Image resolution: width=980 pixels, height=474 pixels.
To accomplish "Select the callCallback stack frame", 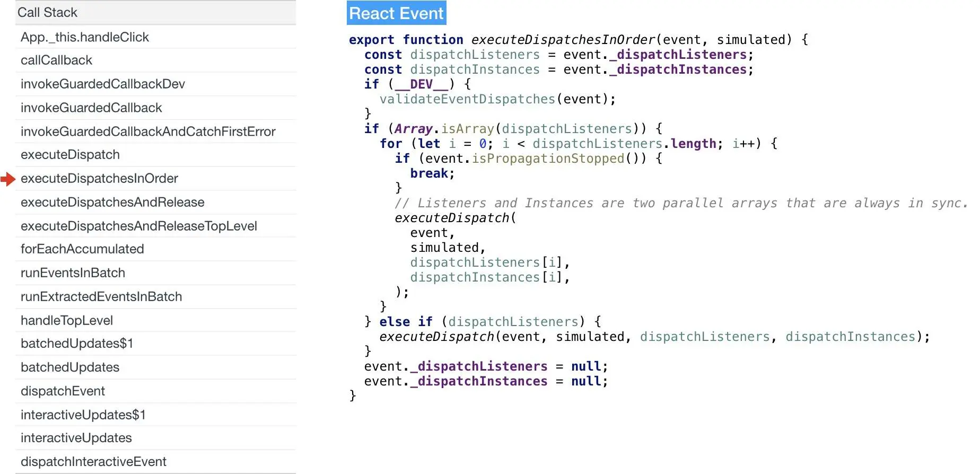I will pyautogui.click(x=155, y=60).
